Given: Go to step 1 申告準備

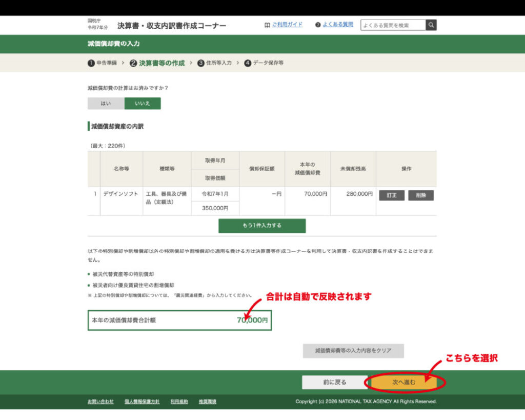Looking at the screenshot, I should pos(103,63).
